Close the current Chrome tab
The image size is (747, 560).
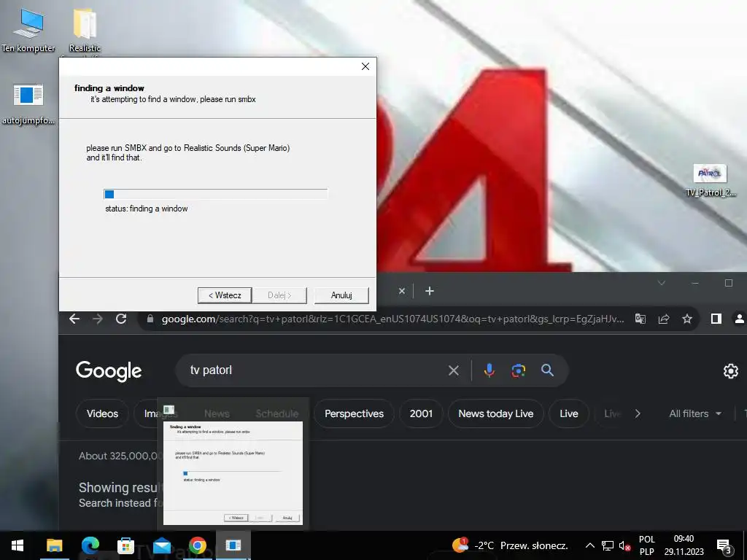(x=402, y=291)
